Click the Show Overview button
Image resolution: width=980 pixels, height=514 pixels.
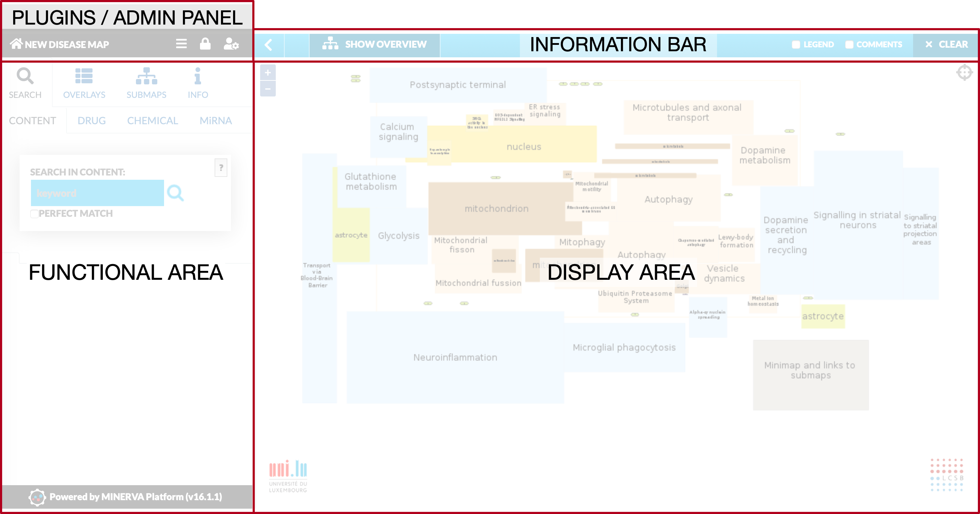click(374, 45)
